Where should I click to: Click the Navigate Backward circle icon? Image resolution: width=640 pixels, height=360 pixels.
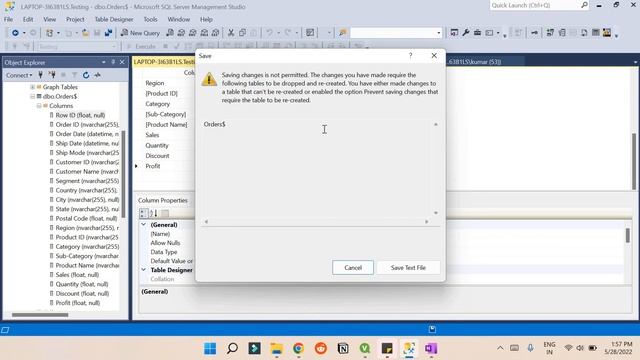click(x=15, y=33)
